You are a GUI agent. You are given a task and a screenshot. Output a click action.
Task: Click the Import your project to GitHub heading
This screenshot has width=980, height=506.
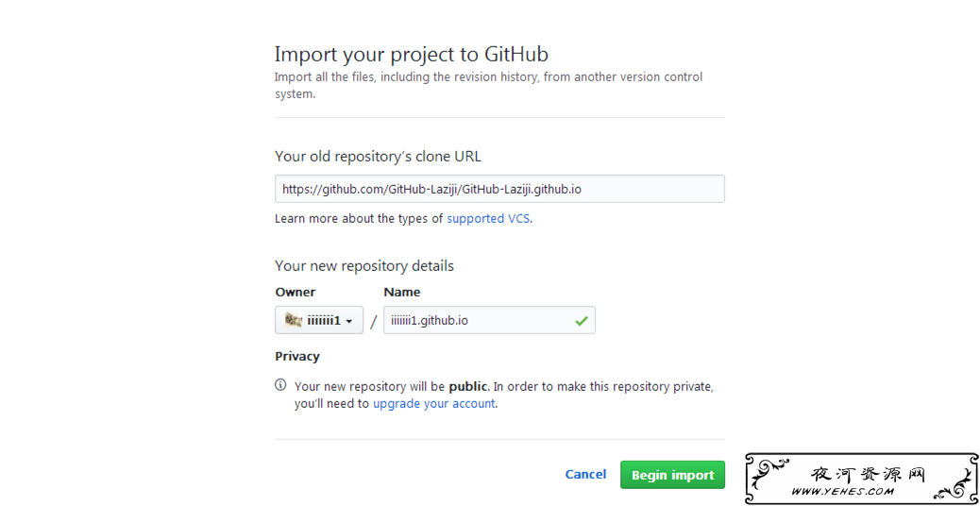coord(412,55)
